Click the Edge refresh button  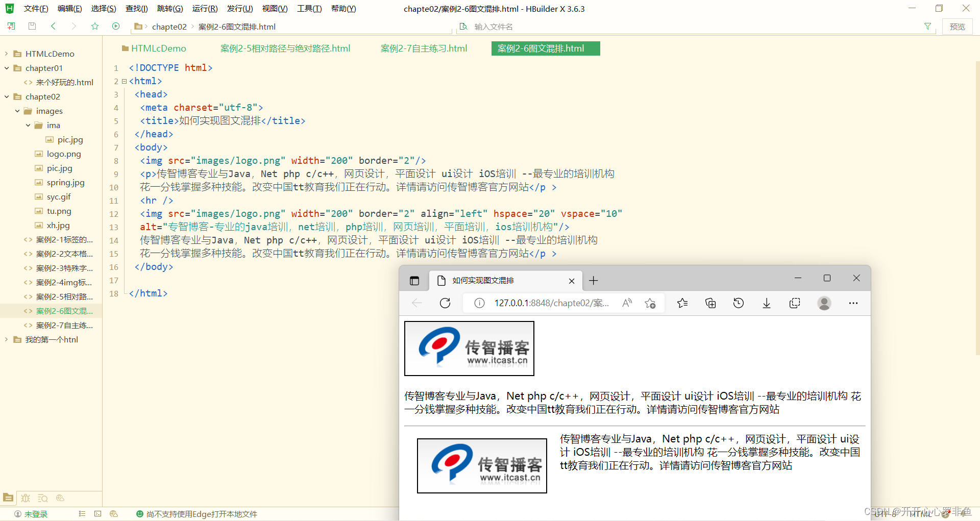[445, 303]
